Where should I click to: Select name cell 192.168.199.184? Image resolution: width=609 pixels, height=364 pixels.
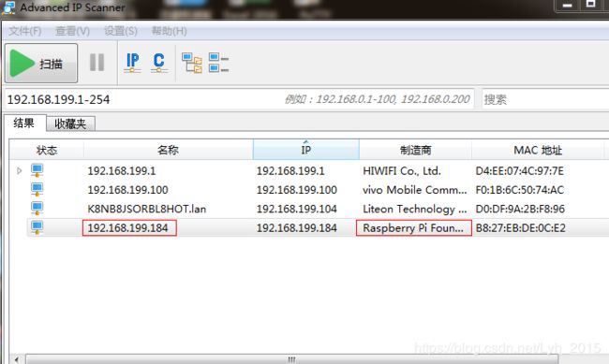127,227
